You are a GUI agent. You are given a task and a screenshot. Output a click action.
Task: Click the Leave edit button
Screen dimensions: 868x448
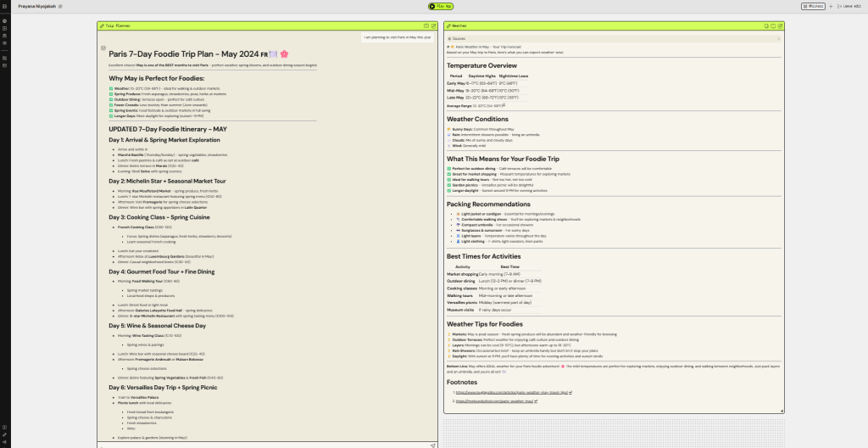click(x=851, y=6)
